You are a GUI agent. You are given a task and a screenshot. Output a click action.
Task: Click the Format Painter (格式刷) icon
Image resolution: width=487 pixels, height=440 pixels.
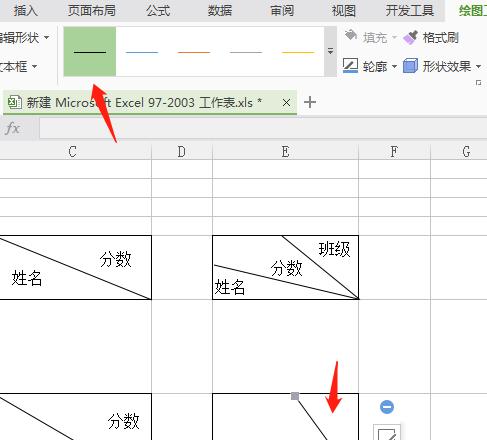click(410, 38)
